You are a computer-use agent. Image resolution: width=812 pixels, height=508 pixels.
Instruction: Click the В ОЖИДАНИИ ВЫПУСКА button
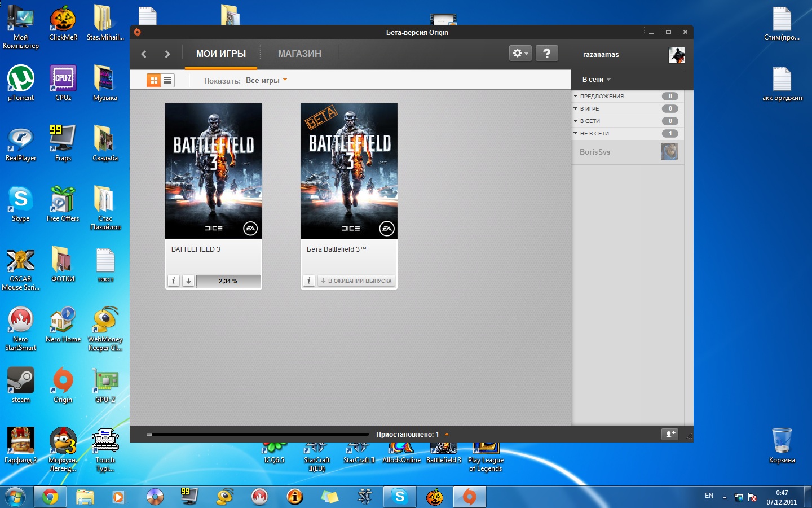[x=356, y=281]
